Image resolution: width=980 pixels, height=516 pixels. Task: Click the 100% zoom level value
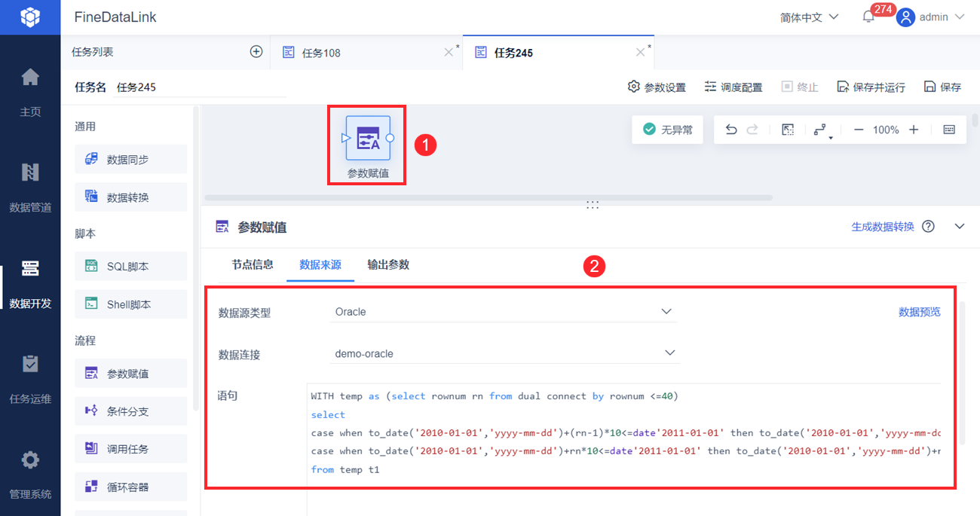click(x=886, y=130)
